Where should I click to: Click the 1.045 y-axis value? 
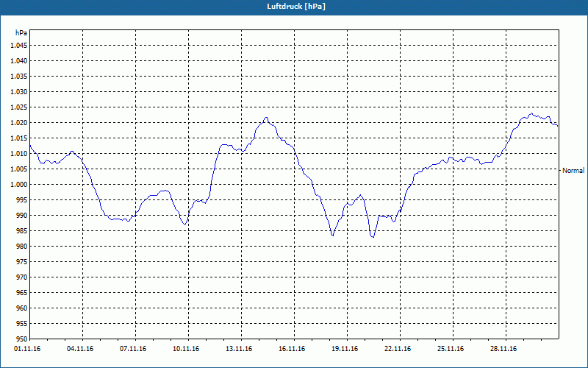tap(19, 46)
